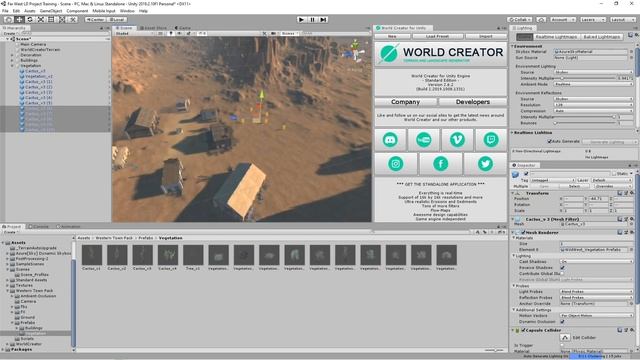Screen dimensions: 640x360
Task: Open the Reflection Probes dropdown
Action: pyautogui.click(x=596, y=298)
